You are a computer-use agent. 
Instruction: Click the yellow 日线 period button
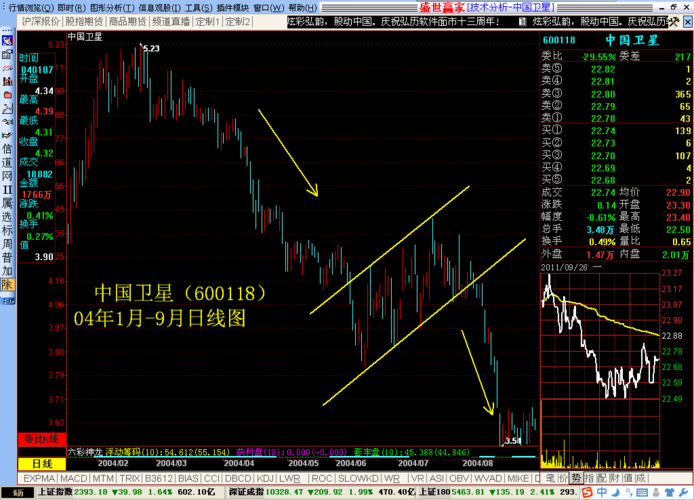(42, 464)
